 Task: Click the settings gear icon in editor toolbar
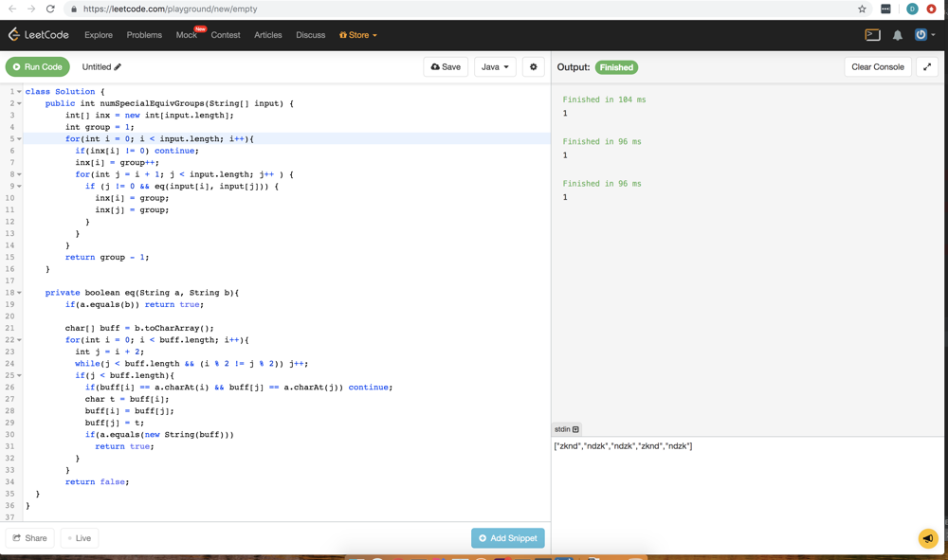click(533, 67)
